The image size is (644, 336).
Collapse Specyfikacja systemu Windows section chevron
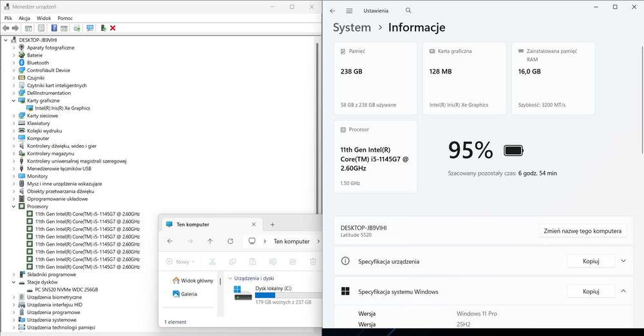click(623, 291)
